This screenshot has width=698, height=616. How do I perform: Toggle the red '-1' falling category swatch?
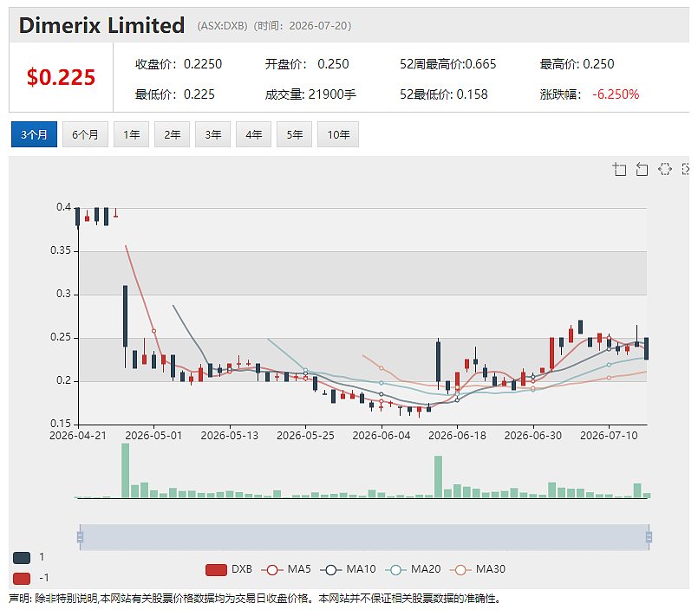(x=22, y=578)
